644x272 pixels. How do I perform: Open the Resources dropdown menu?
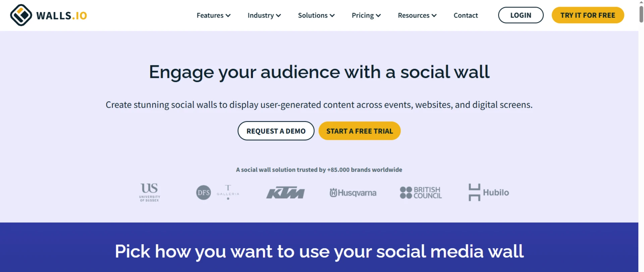point(417,15)
